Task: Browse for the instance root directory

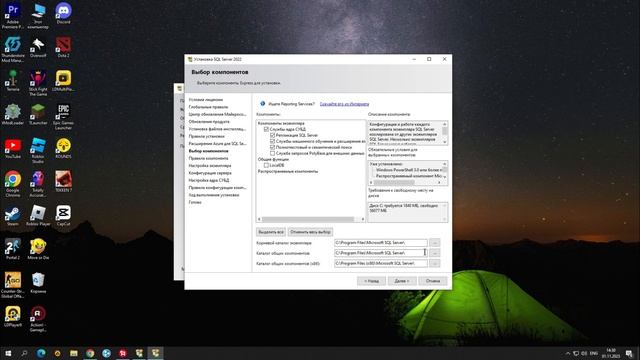Action: pos(435,242)
